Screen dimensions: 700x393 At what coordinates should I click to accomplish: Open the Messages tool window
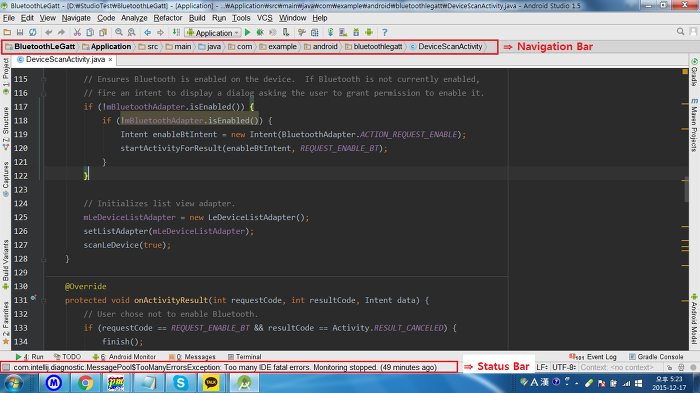(192, 357)
